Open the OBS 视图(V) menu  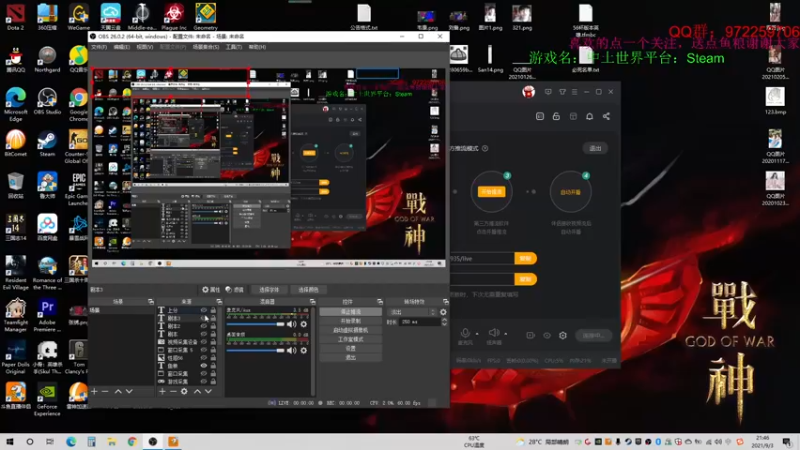pyautogui.click(x=144, y=47)
